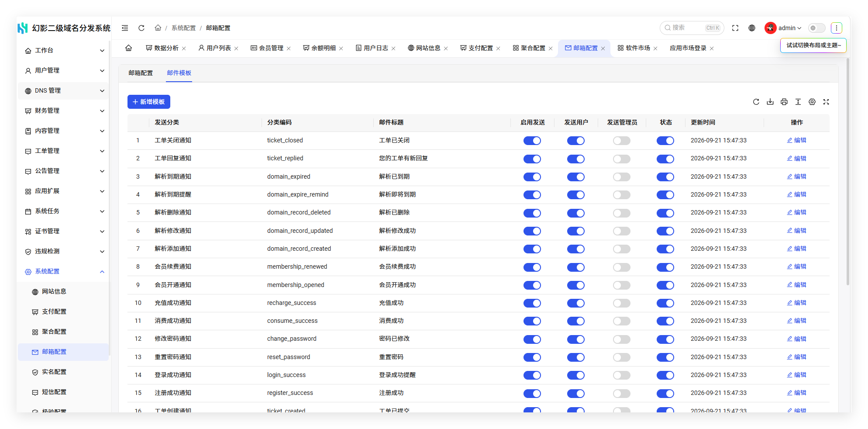This screenshot has height=429, width=868.
Task: Edit the 重置密码通知 template row
Action: [796, 357]
